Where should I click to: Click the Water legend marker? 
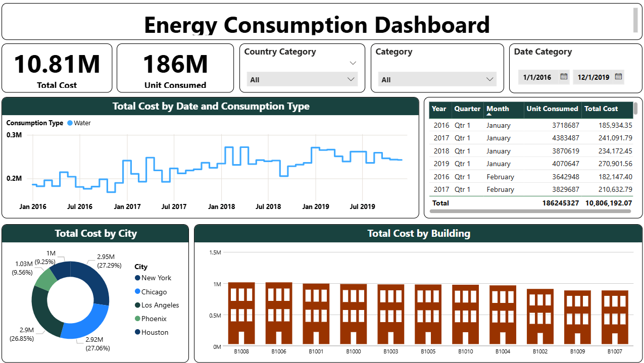click(x=70, y=123)
